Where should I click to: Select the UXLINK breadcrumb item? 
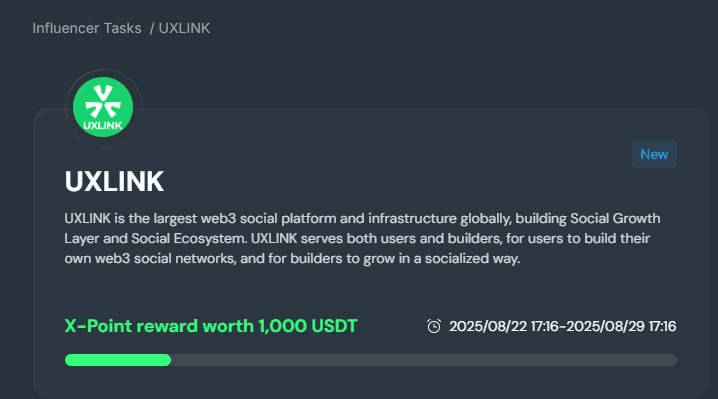[x=184, y=28]
